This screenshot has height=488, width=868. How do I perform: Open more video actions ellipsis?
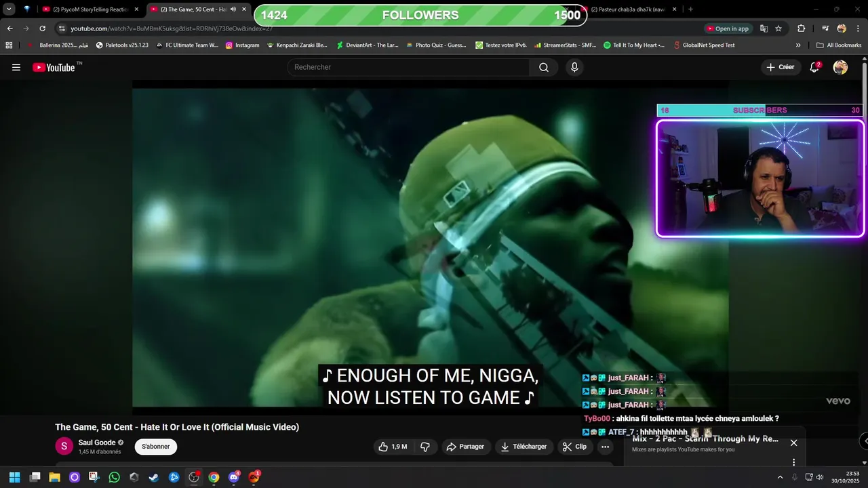(x=605, y=447)
